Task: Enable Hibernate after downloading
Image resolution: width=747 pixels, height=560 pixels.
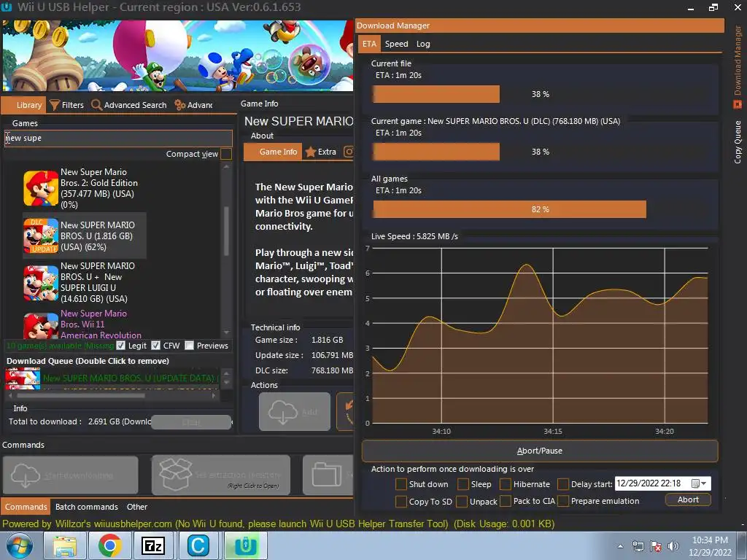Action: click(505, 484)
